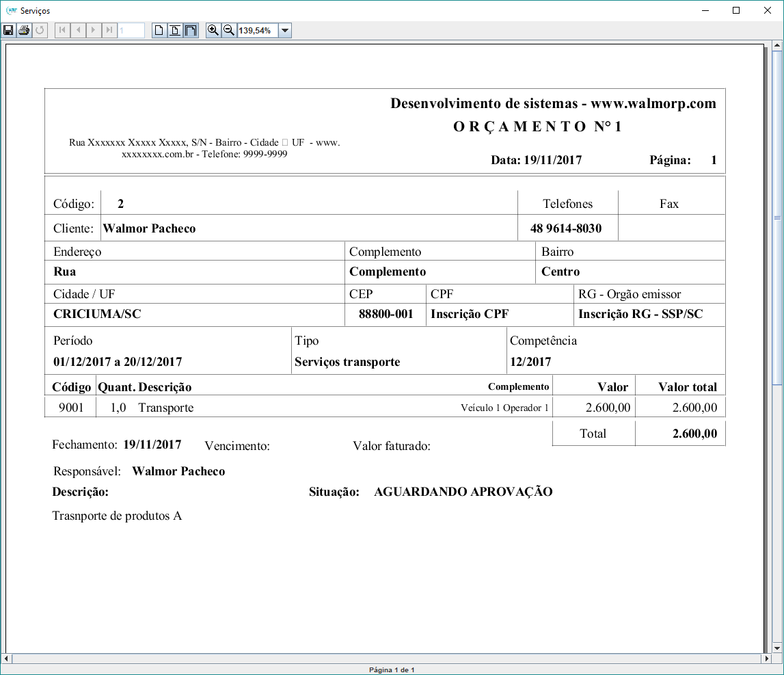
Task: Maximize the Serviços window
Action: pyautogui.click(x=736, y=10)
